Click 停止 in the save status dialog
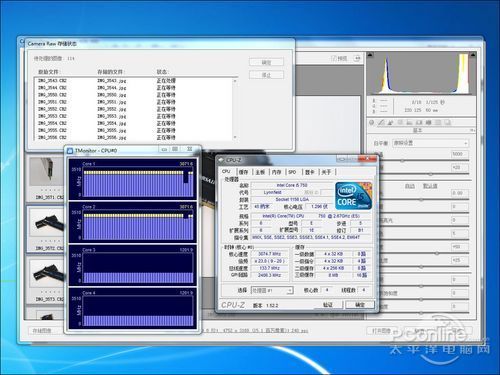500x375 pixels. click(x=266, y=75)
